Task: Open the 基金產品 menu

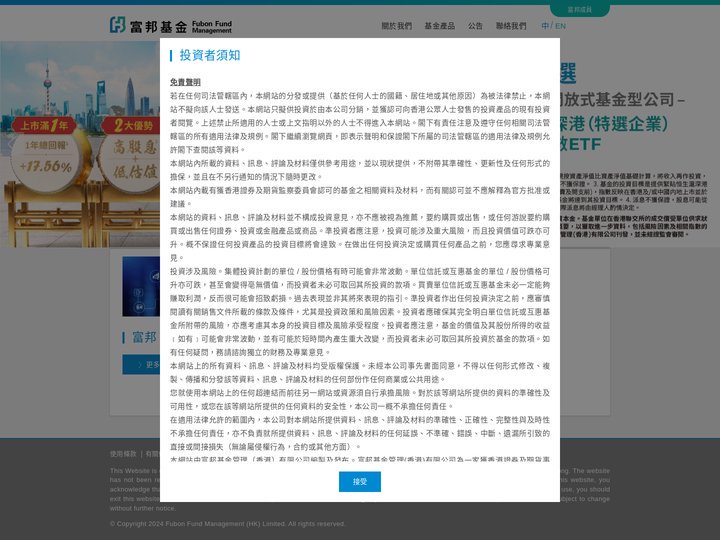Action: 439,26
